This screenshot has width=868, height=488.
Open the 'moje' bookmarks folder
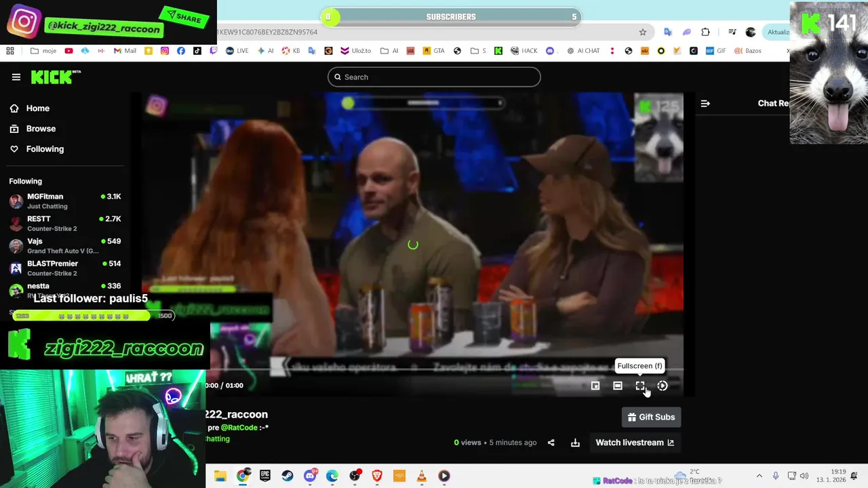[45, 51]
